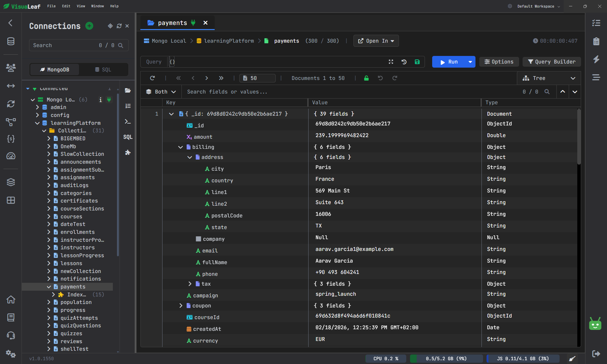607x364 pixels.
Task: Open the shell icon in the left sidebar
Action: click(128, 122)
